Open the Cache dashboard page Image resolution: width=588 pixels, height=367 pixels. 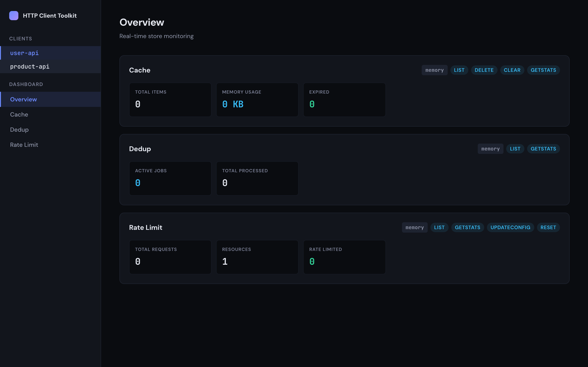pyautogui.click(x=19, y=114)
